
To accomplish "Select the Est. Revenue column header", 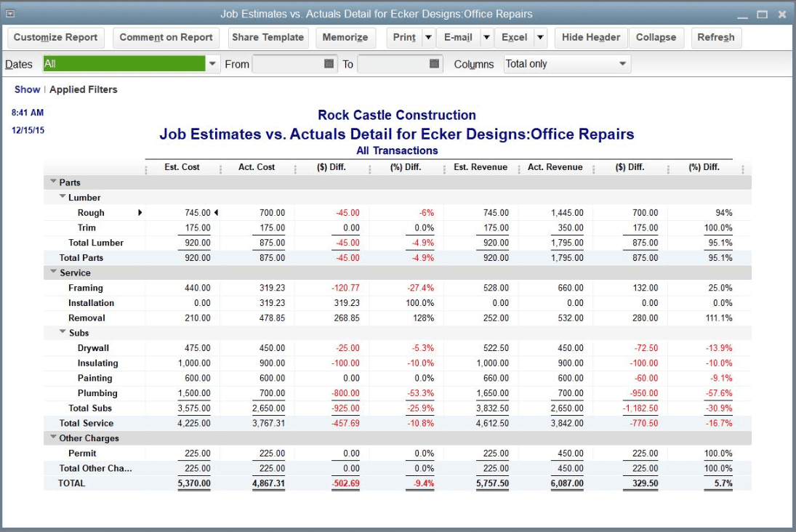I will point(481,167).
